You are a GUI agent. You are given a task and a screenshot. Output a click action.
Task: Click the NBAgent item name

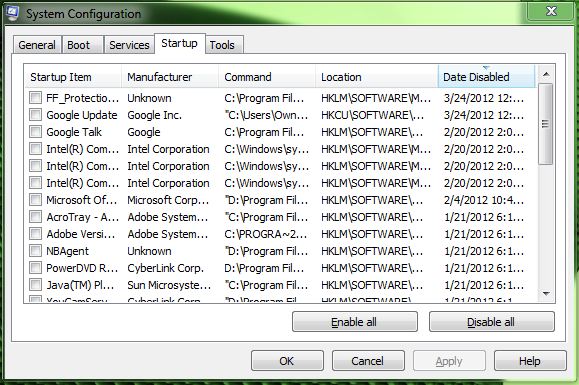click(67, 251)
